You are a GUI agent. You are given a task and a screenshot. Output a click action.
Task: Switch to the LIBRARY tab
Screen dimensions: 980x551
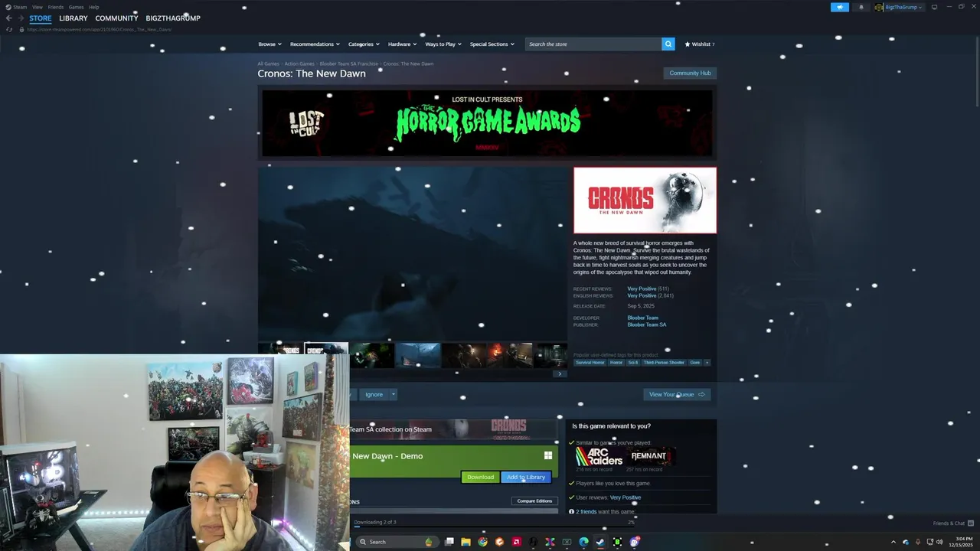[73, 18]
